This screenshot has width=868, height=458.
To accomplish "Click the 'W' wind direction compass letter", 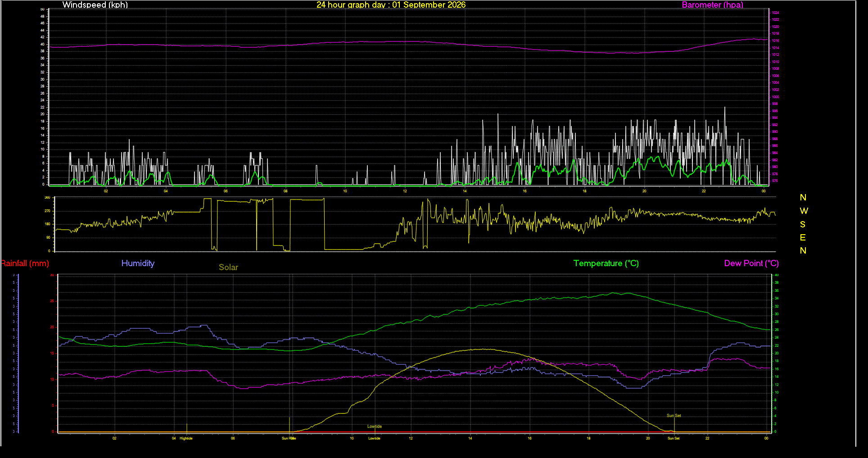I will 804,211.
